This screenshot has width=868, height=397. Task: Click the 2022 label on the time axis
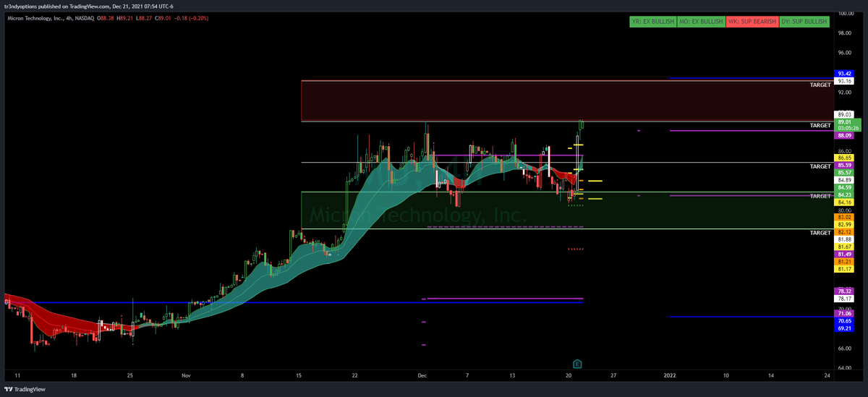[x=670, y=376]
